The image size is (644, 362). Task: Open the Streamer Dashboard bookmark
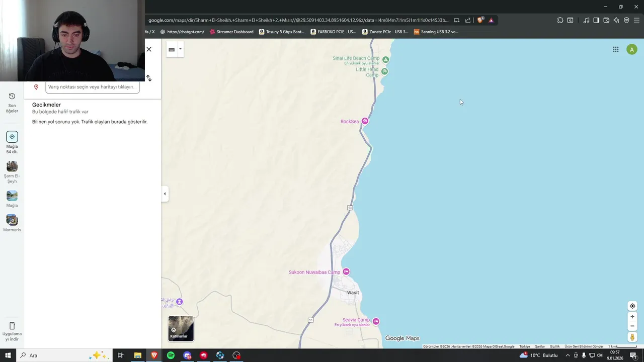(x=231, y=32)
